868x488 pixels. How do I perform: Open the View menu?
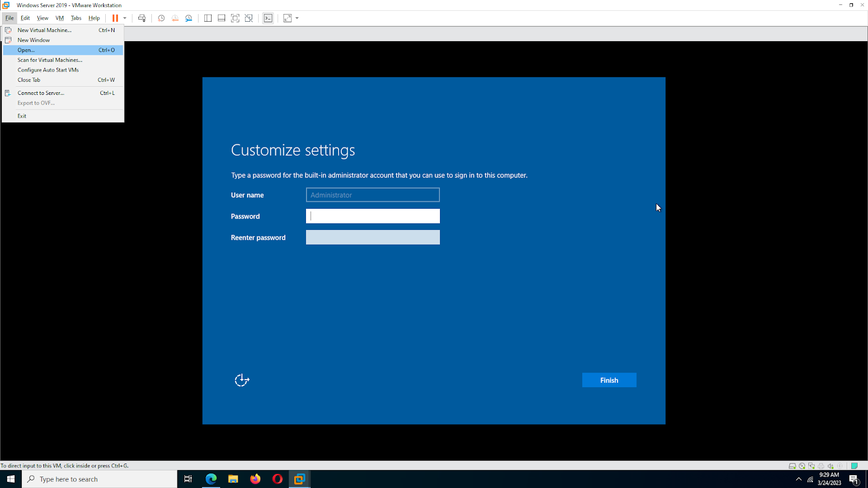click(42, 18)
